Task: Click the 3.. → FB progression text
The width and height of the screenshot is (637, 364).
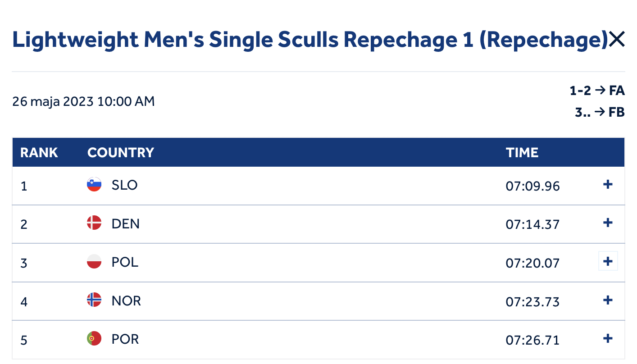Action: point(600,112)
